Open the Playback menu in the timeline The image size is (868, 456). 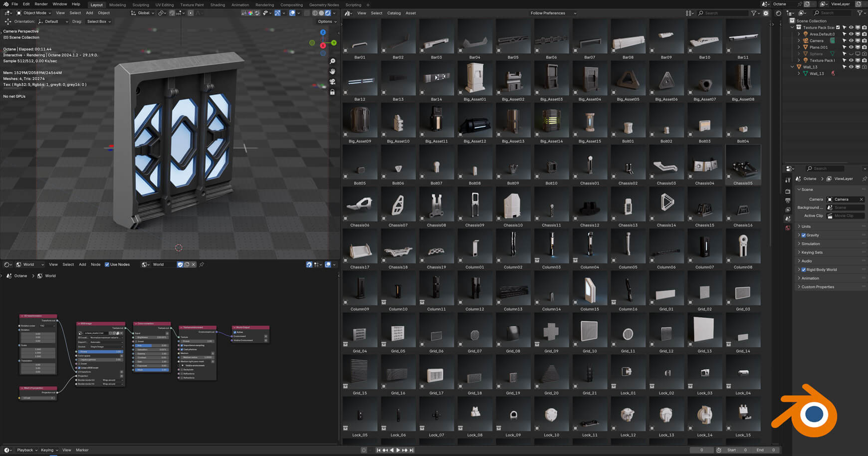(27, 450)
